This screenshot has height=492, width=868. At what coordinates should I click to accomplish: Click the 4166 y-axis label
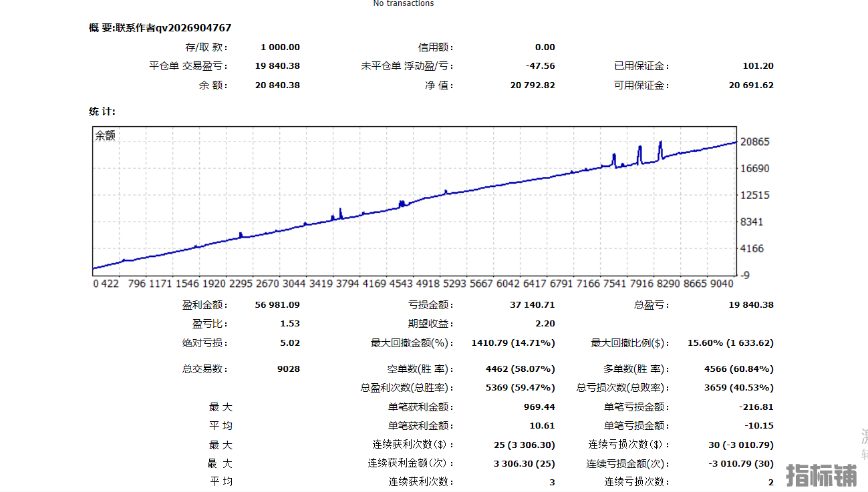click(752, 249)
